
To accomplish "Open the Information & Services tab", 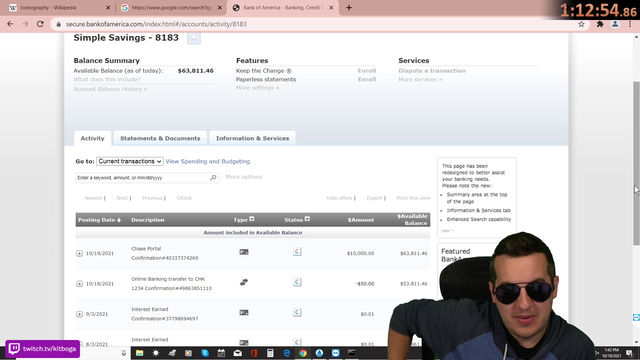I will click(x=252, y=138).
